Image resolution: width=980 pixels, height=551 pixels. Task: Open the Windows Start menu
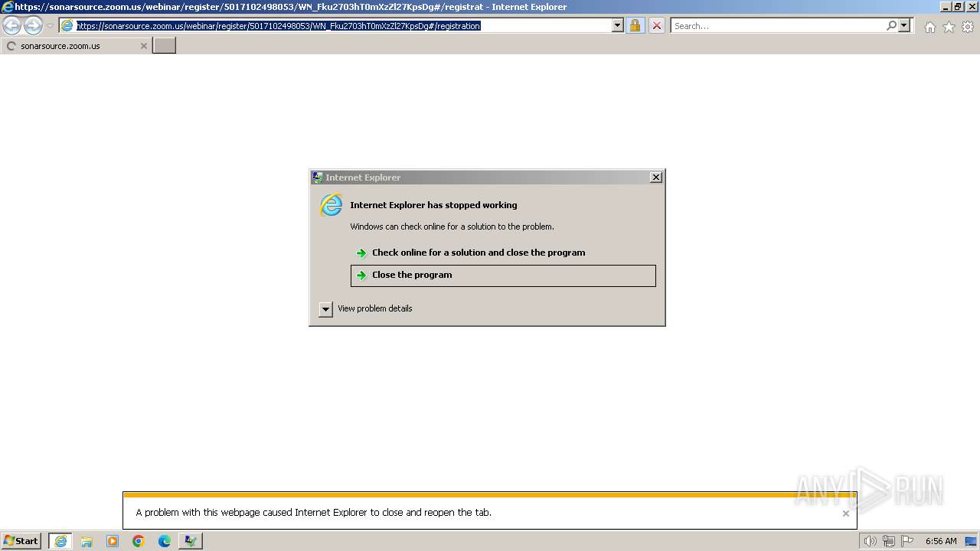(21, 540)
